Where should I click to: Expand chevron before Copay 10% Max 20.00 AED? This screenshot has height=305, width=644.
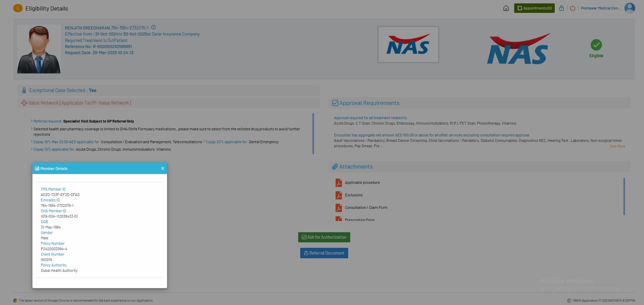32,141
